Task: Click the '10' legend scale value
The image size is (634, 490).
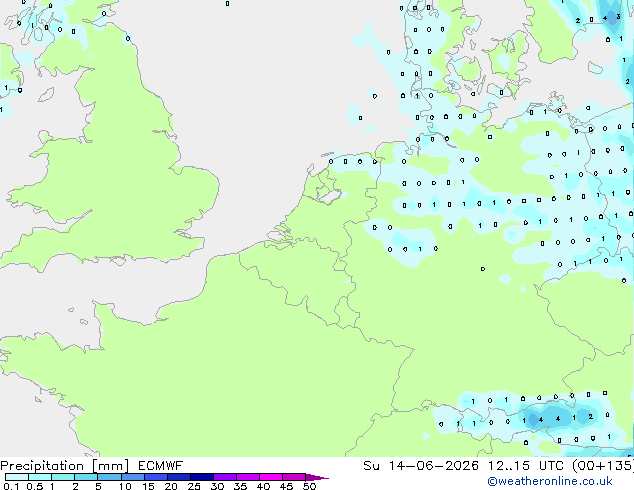Action: coord(125,486)
